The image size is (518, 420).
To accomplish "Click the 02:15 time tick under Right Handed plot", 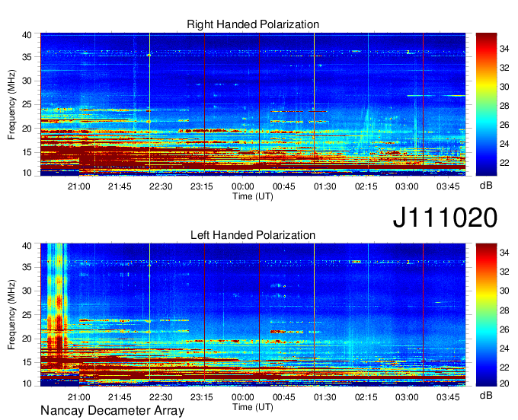I will tap(366, 186).
